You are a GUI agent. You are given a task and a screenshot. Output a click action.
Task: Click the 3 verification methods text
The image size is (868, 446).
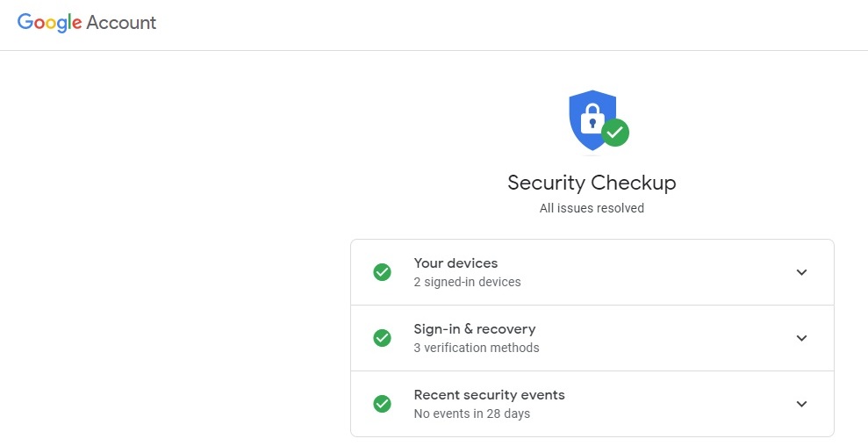tap(477, 348)
